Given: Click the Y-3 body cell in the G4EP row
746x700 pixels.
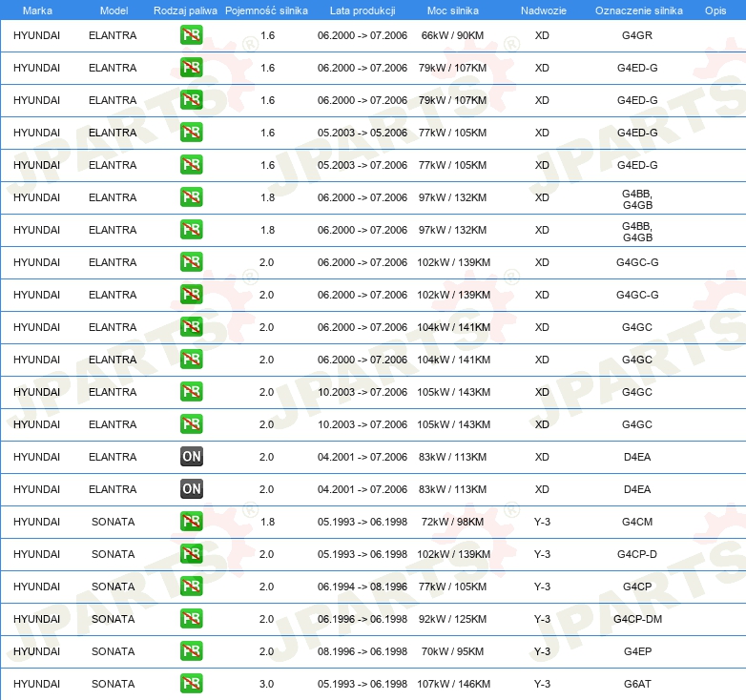Looking at the screenshot, I should click(x=542, y=651).
